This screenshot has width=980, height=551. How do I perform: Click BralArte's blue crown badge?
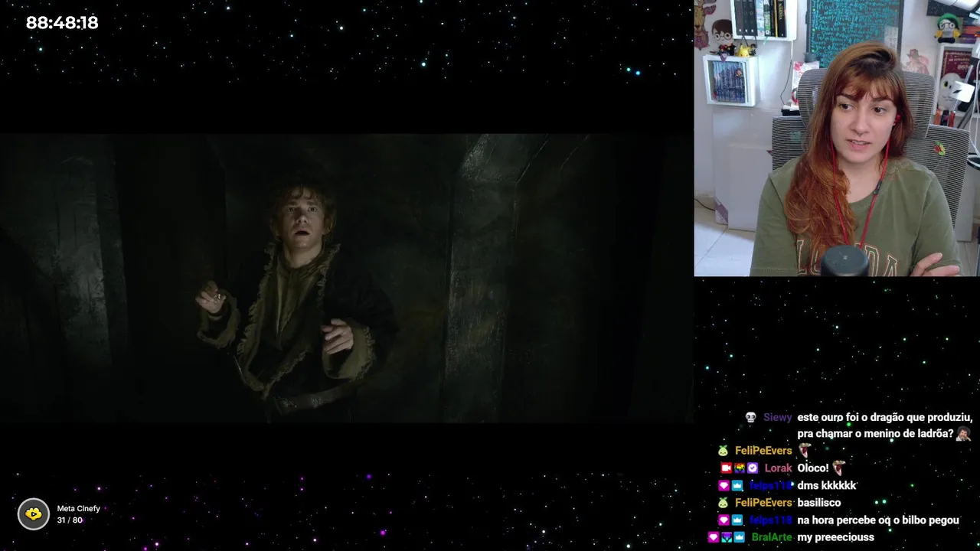740,537
